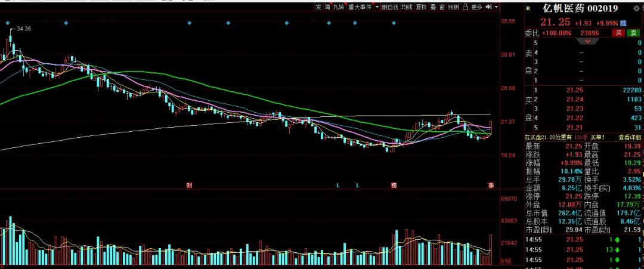Click the 市盈(静) value 29.04
Viewport: 644px width, 269px height.
[x=574, y=230]
